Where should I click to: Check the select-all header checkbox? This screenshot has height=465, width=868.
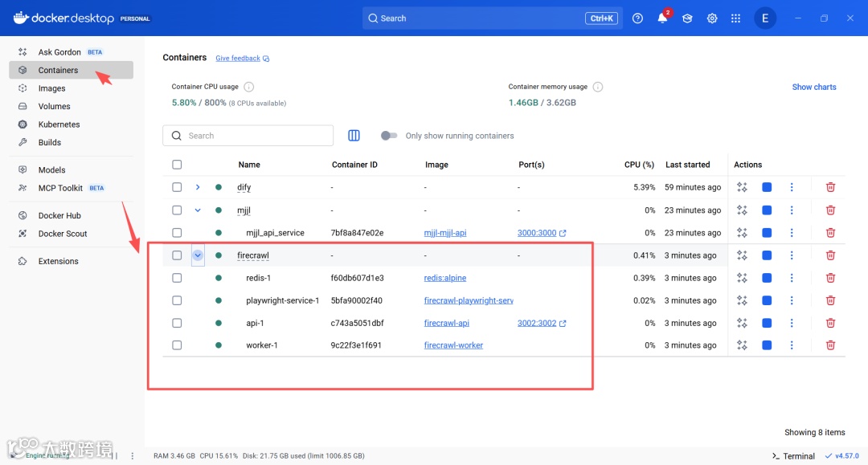point(177,165)
